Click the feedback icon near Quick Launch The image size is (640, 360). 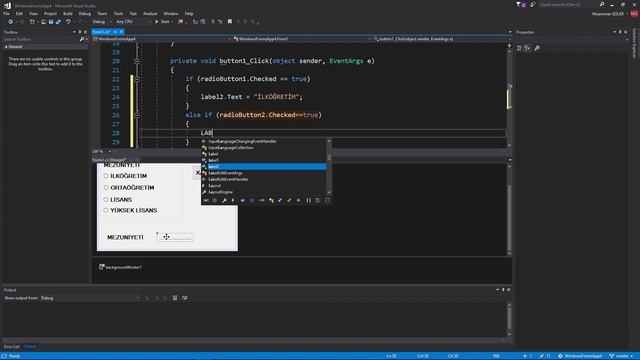coord(533,4)
